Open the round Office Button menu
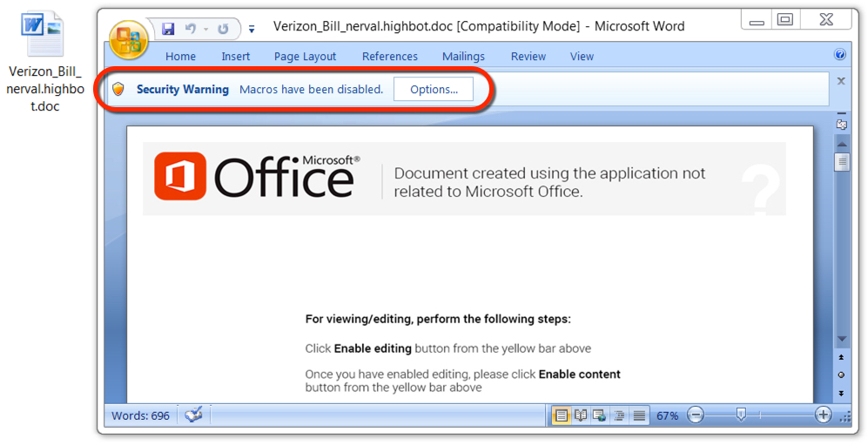868x446 pixels. tap(129, 40)
